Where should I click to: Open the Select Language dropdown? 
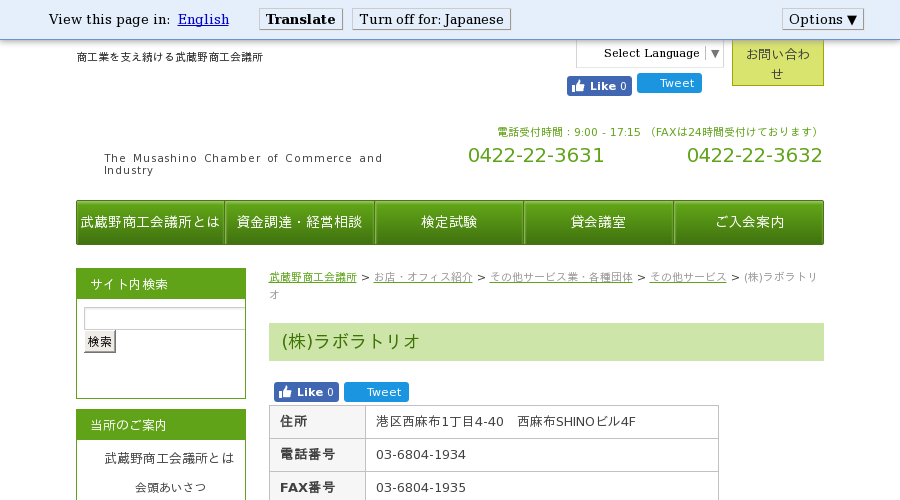click(x=650, y=53)
